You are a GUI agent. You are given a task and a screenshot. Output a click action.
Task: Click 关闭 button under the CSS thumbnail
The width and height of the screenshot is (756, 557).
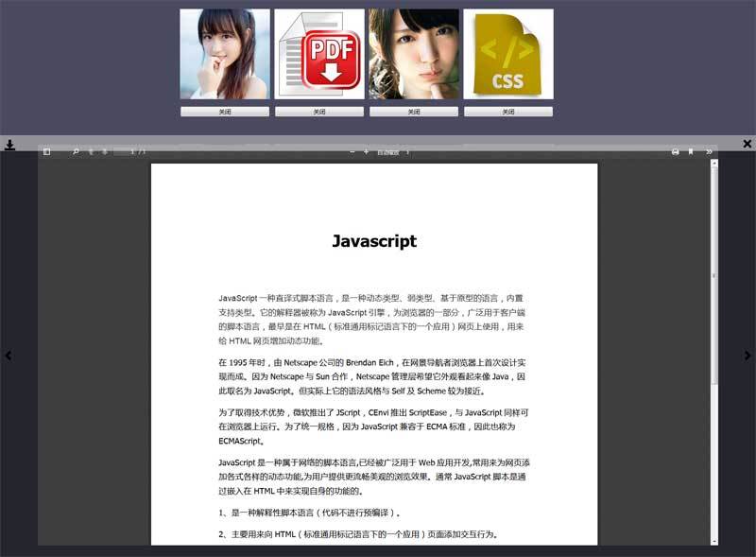(508, 112)
